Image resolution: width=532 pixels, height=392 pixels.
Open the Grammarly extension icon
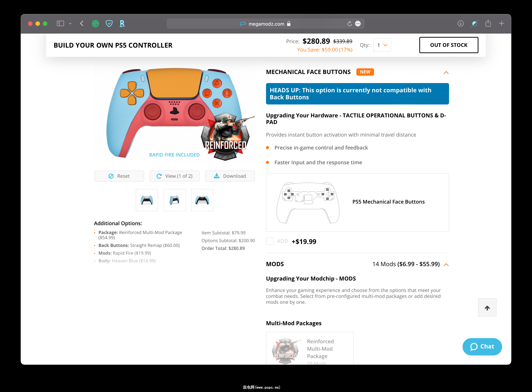click(96, 23)
